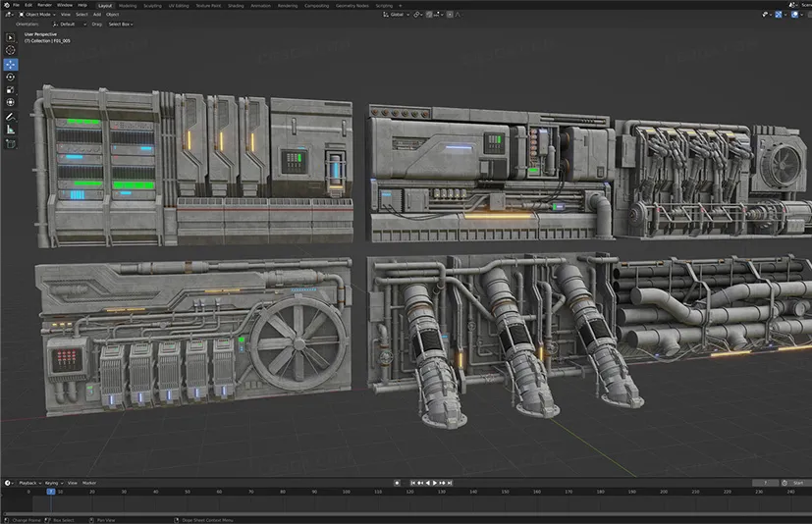Image resolution: width=812 pixels, height=524 pixels.
Task: Click the current frame number field
Action: click(765, 483)
